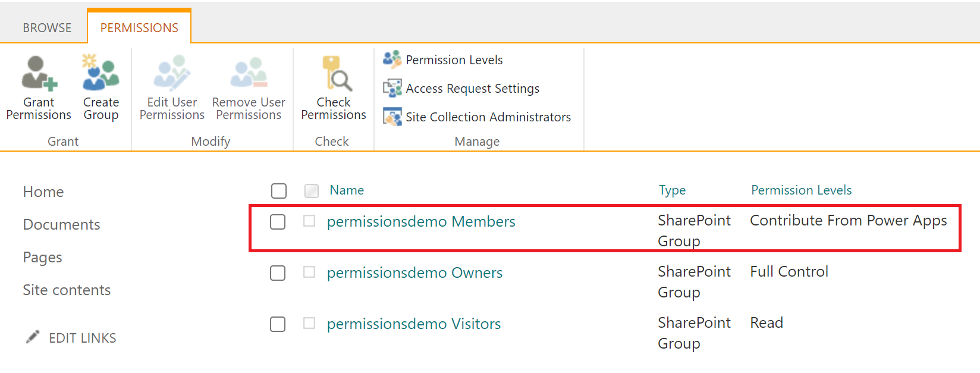Image resolution: width=980 pixels, height=373 pixels.
Task: Open Access Request Settings
Action: pyautogui.click(x=472, y=89)
